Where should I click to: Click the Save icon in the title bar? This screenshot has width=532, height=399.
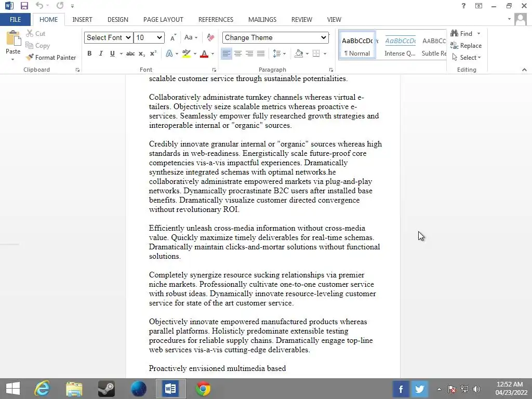24,6
